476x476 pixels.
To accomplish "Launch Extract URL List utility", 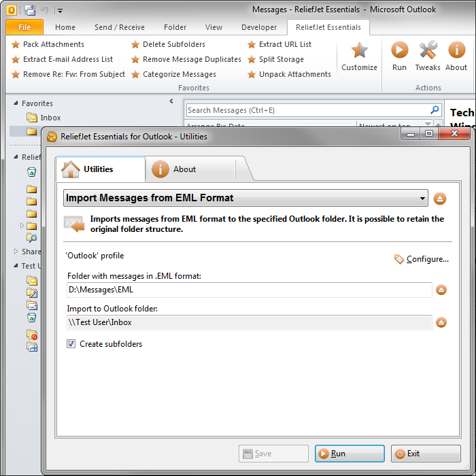I will tap(279, 44).
